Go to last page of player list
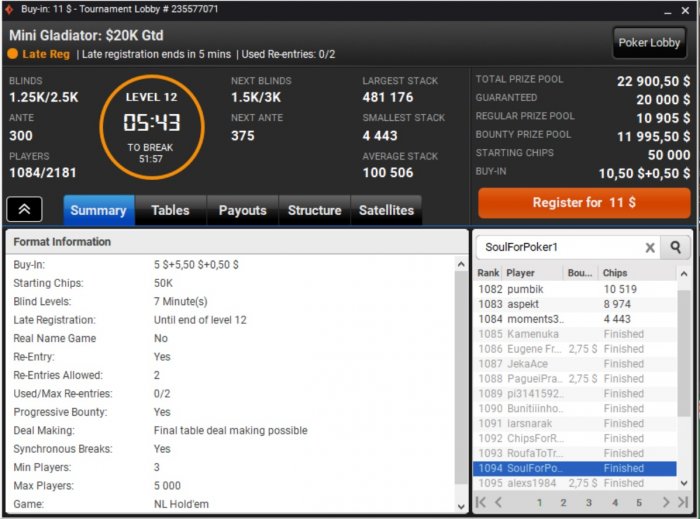Screen dimensions: 700x519 [683, 502]
